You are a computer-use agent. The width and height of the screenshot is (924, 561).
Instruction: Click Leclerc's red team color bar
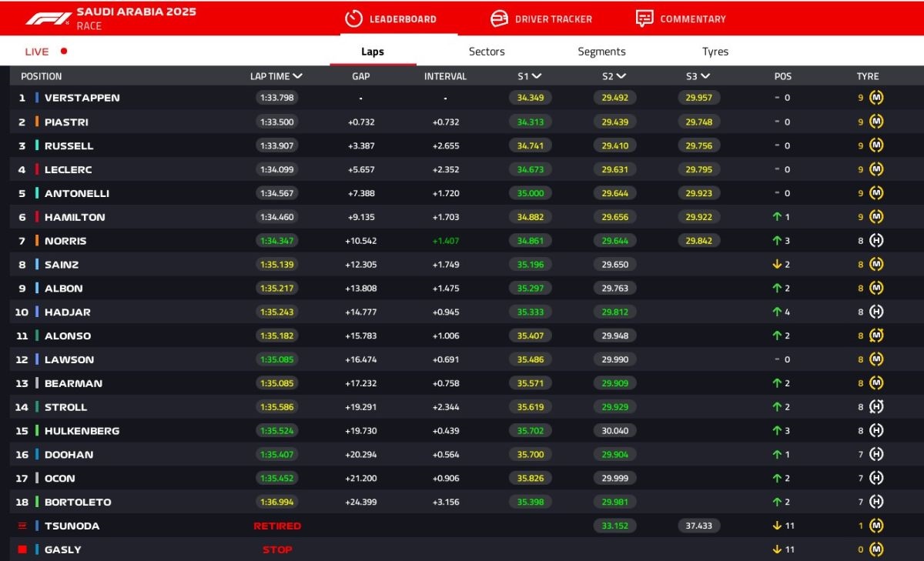coord(37,169)
